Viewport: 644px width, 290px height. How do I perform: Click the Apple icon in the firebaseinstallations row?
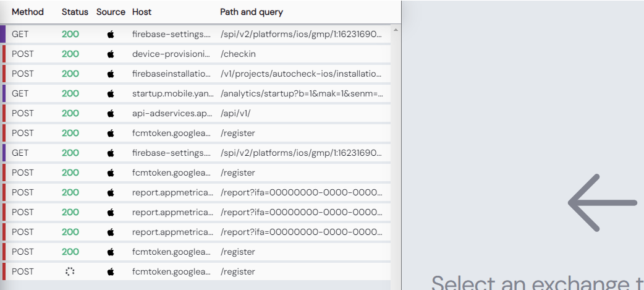coord(111,74)
